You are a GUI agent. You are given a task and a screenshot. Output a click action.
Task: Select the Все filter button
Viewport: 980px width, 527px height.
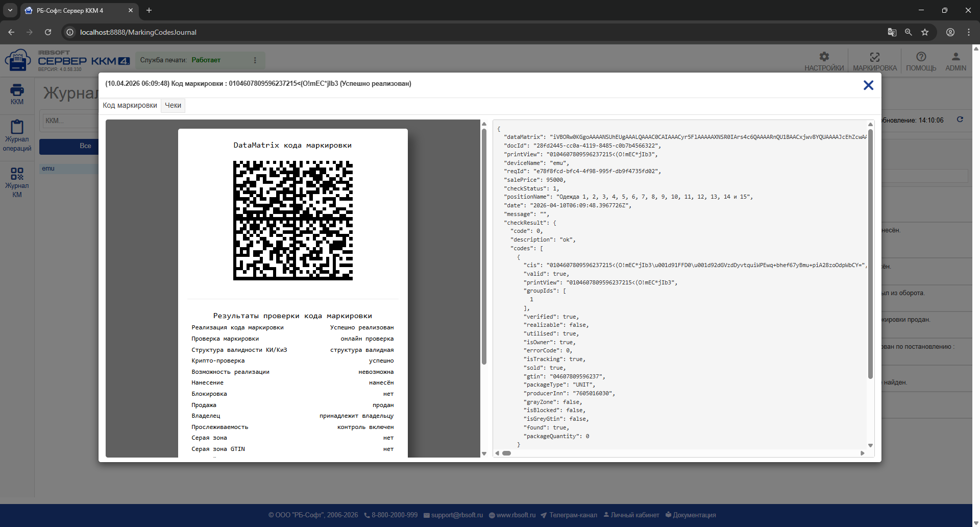click(x=69, y=147)
